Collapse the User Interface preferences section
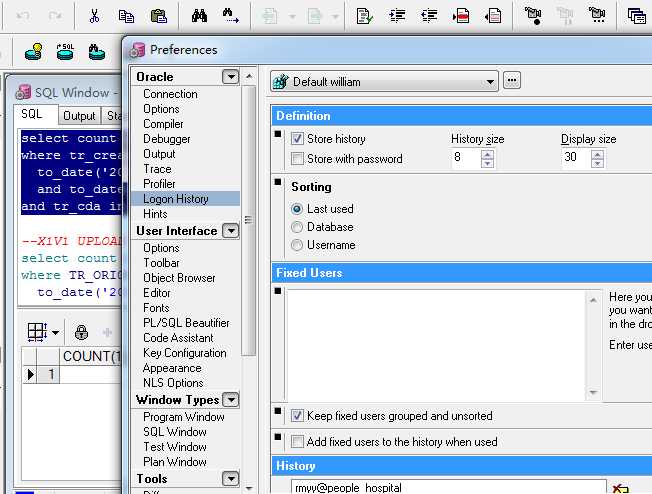Screen dimensions: 652x494 [x=230, y=230]
